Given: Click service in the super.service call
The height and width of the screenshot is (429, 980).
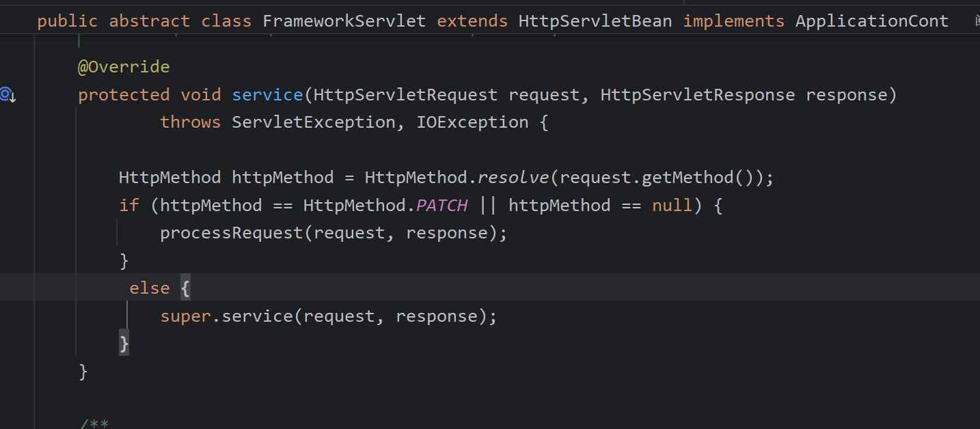Looking at the screenshot, I should (257, 316).
